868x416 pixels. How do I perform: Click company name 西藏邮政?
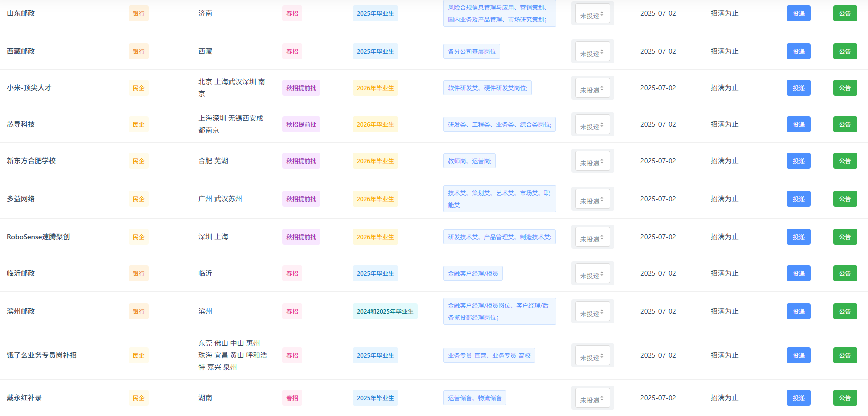[21, 51]
